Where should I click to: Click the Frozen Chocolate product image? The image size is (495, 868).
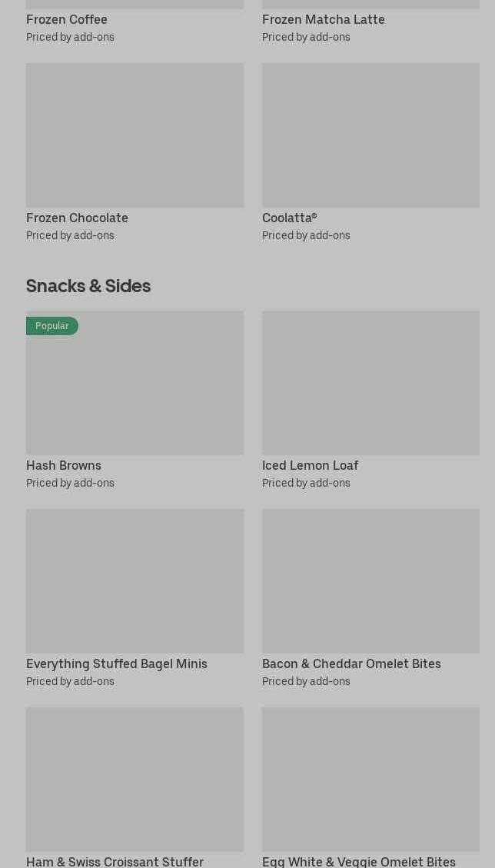click(x=135, y=135)
